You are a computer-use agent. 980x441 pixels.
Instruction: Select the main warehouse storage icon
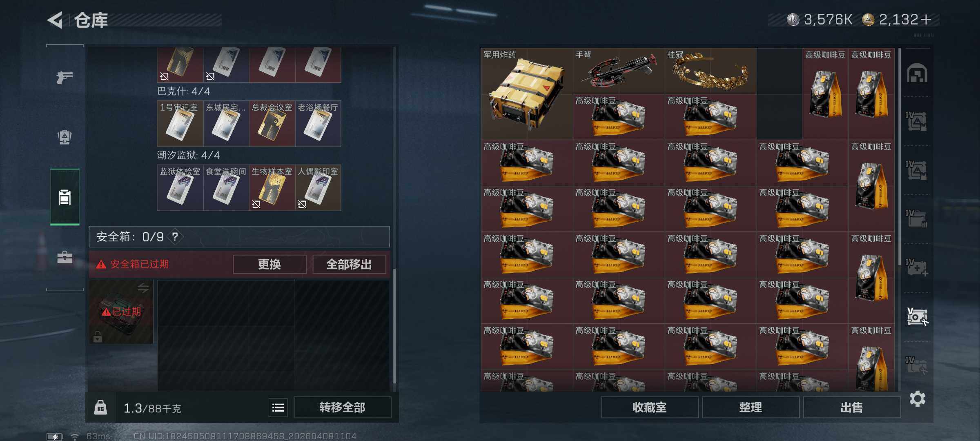pyautogui.click(x=917, y=73)
